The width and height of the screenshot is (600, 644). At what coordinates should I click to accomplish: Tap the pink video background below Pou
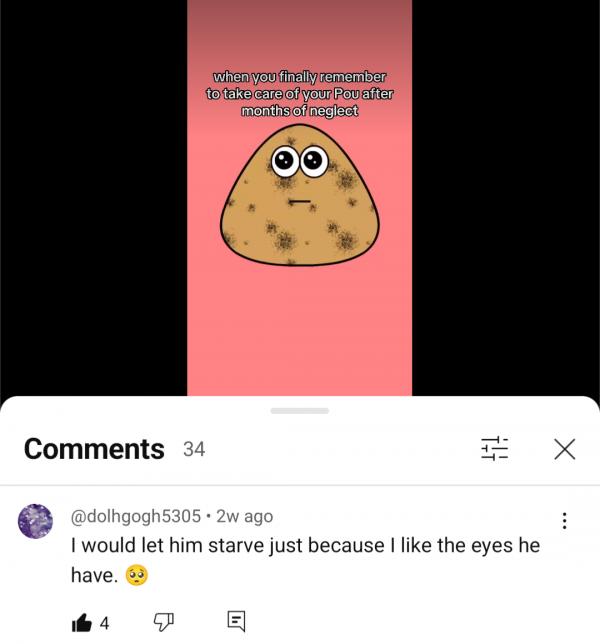[299, 330]
